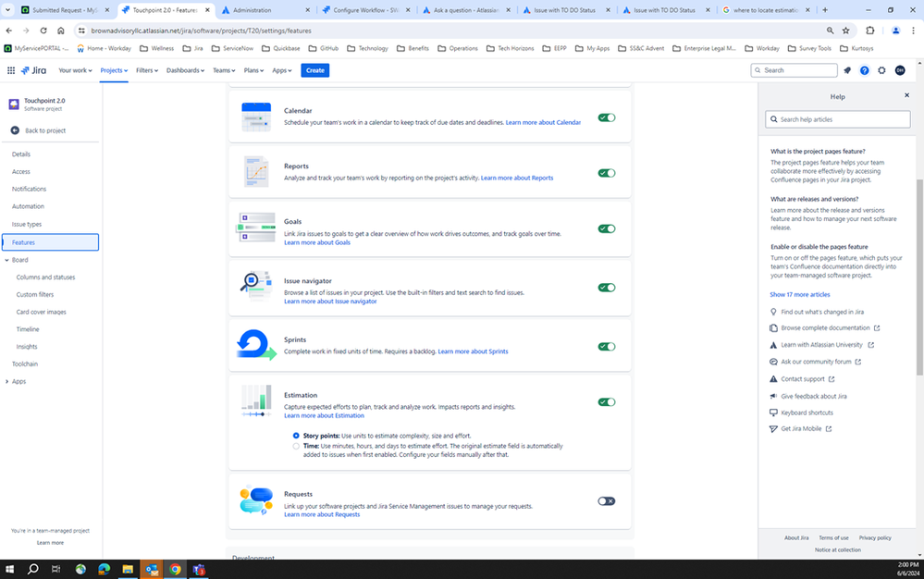The width and height of the screenshot is (924, 579).
Task: Open the Teams dropdown
Action: (224, 70)
